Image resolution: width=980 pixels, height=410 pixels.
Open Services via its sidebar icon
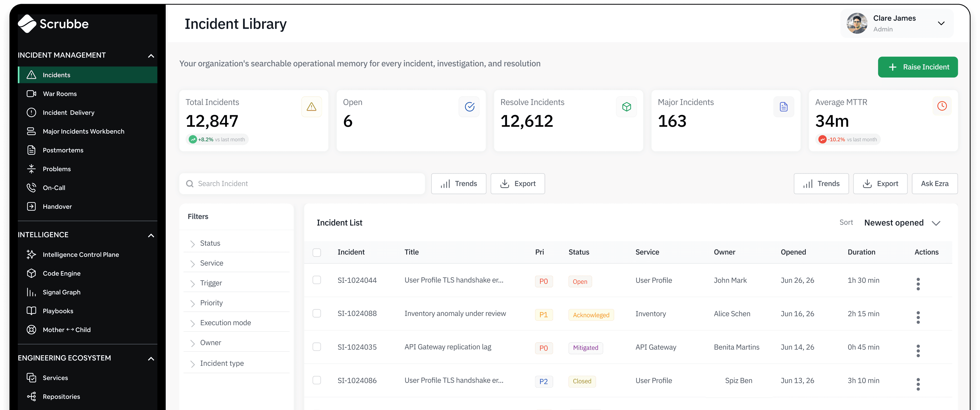[32, 377]
